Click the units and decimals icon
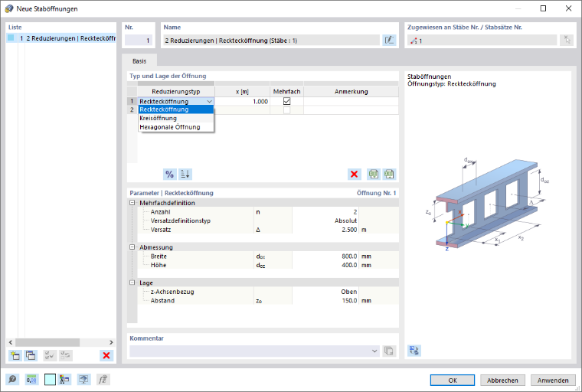 (31, 380)
